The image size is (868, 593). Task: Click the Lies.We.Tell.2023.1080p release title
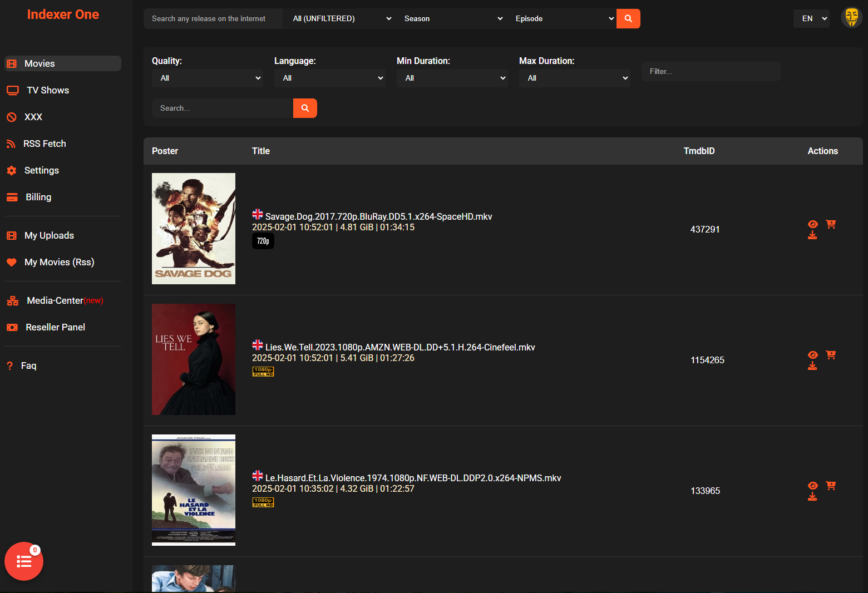(400, 347)
